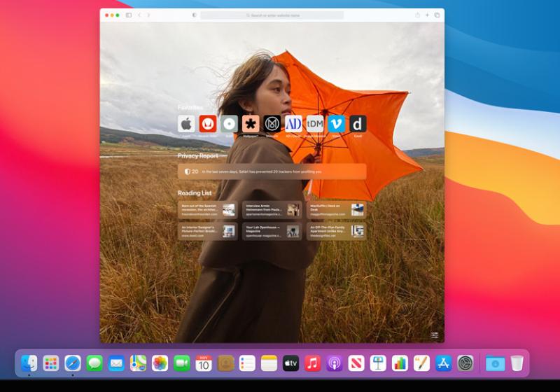Open Finder from the Dock
Screen dimensions: 560x392
pyautogui.click(x=29, y=363)
